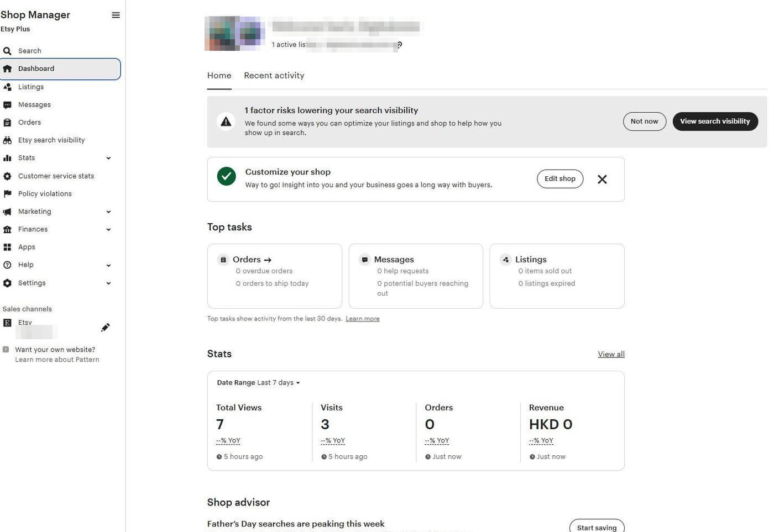Switch to the Recent activity tab
This screenshot has width=774, height=532.
(274, 76)
